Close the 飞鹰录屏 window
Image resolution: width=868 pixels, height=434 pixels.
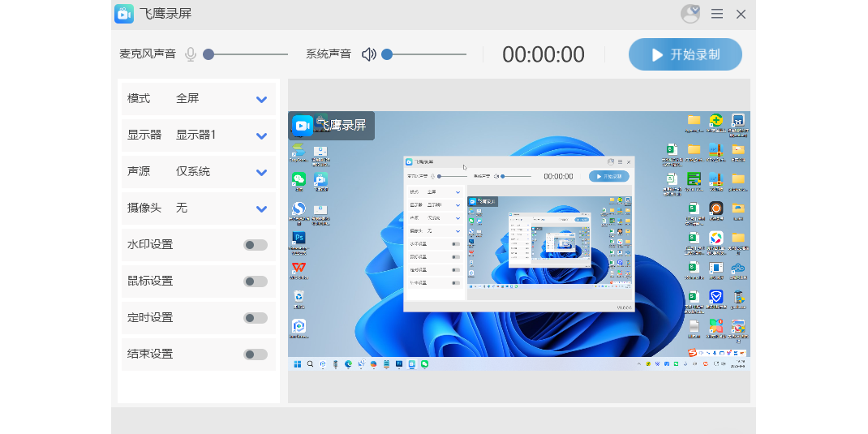coord(741,14)
